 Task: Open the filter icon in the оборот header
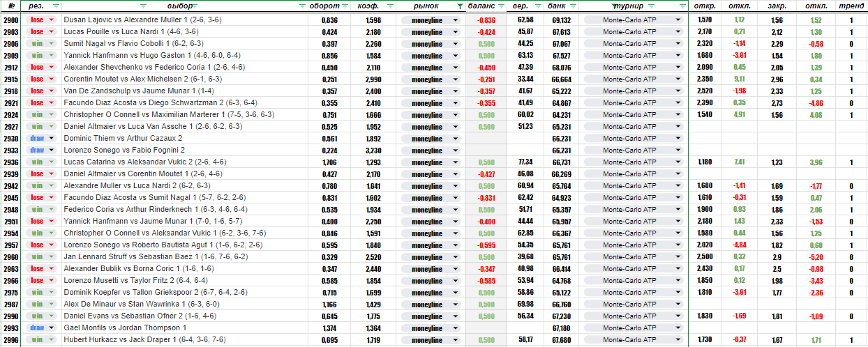point(346,6)
